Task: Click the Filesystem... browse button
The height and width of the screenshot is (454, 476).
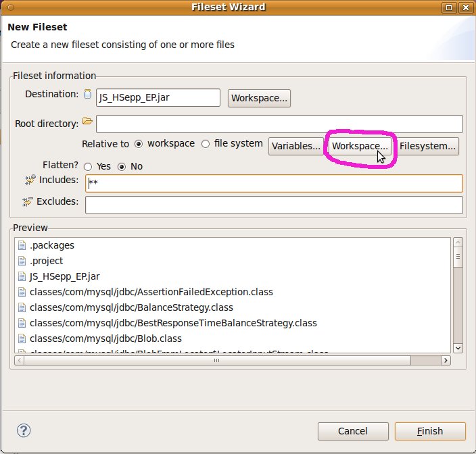Action: pos(428,146)
